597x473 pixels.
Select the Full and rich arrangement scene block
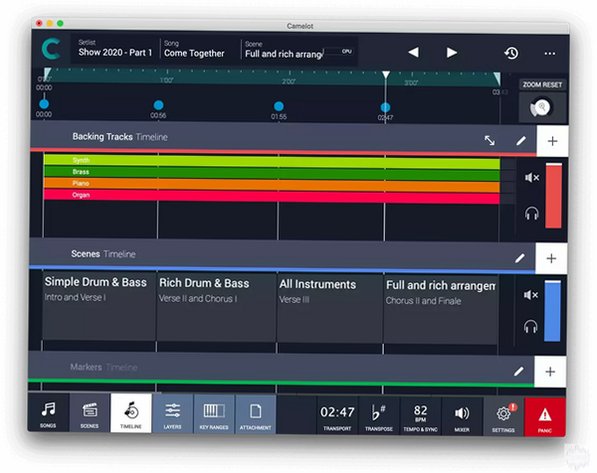point(441,309)
